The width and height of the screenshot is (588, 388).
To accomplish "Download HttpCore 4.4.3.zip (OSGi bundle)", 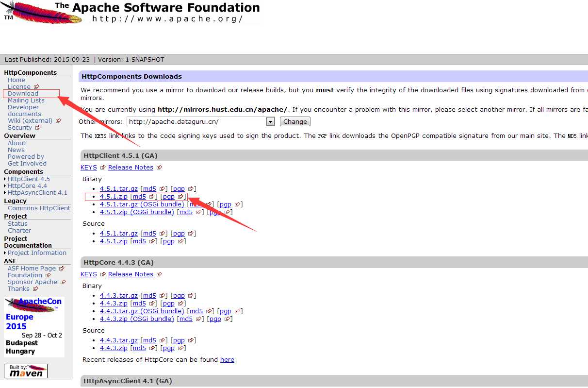I will tap(137, 319).
